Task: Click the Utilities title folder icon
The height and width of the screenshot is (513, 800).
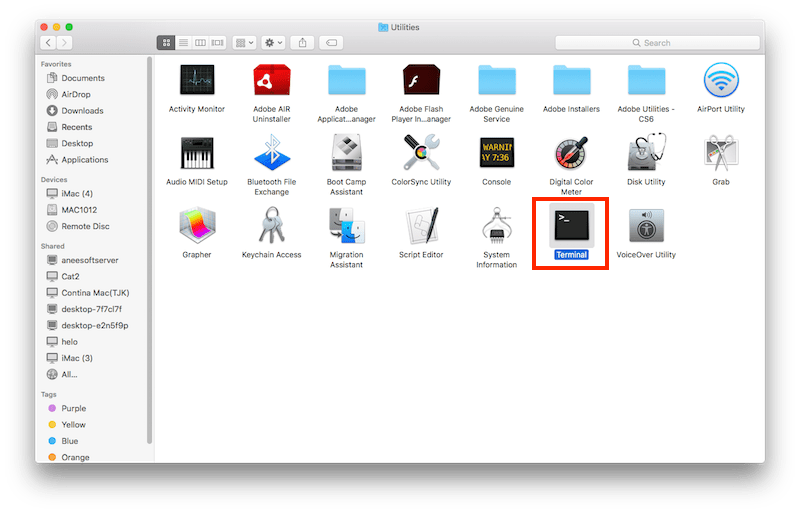Action: tap(383, 27)
